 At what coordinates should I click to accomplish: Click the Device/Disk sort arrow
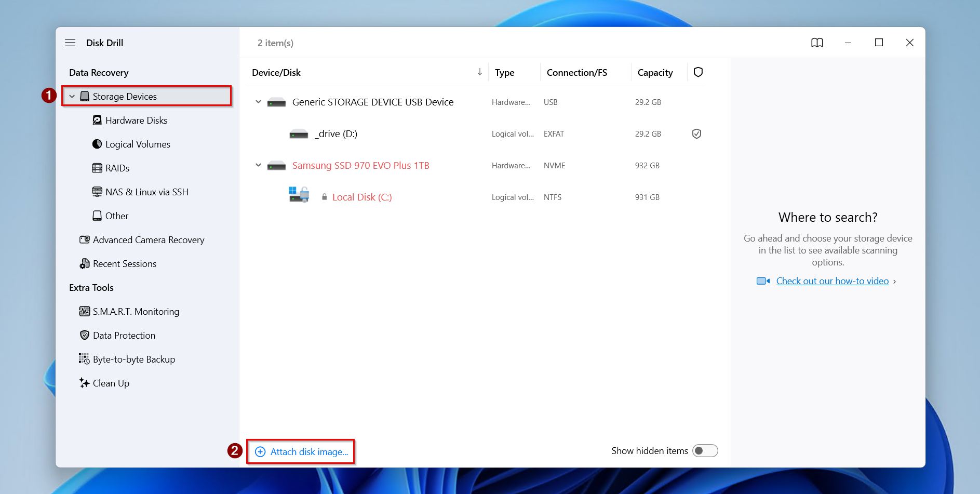[479, 72]
